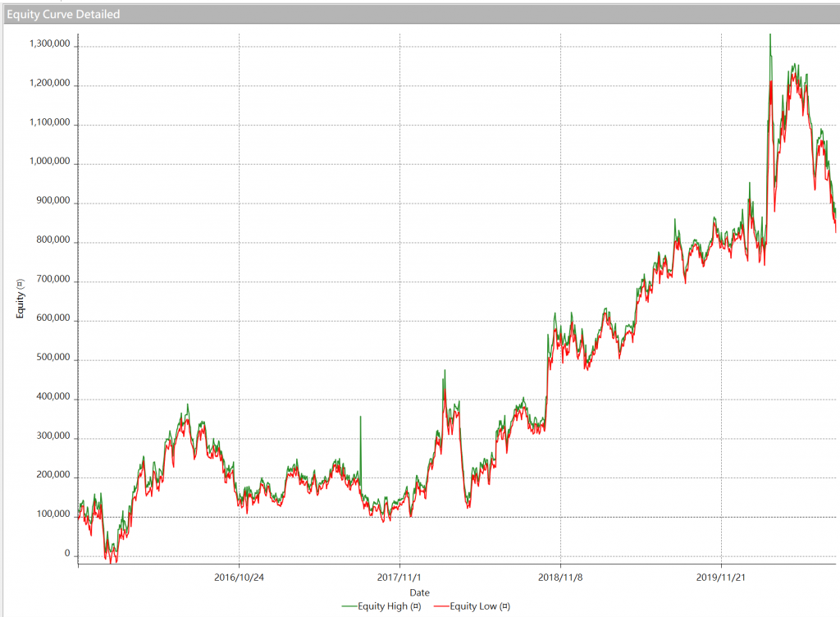
Task: Click the Date x-axis title
Action: point(419,592)
